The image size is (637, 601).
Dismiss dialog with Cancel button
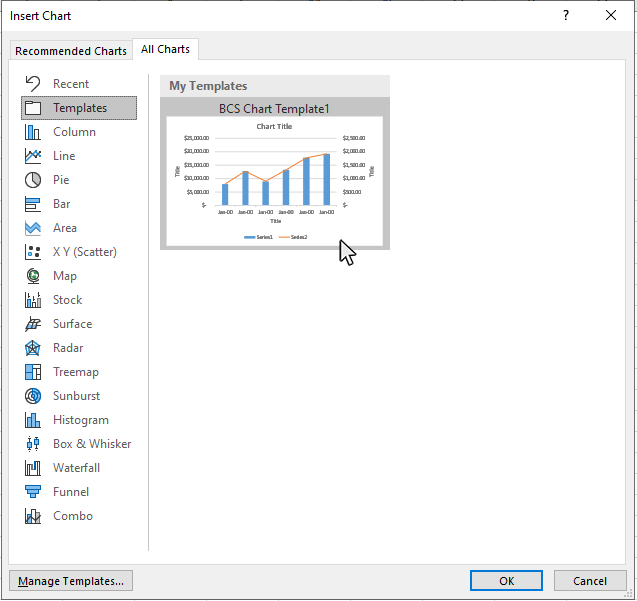pos(590,581)
